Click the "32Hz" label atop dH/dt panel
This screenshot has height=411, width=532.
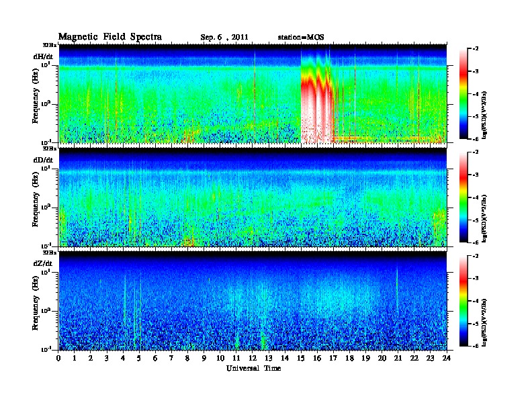pos(49,45)
